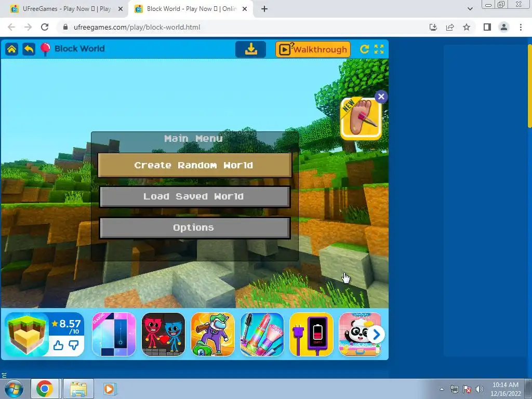Open Action Center flag icon

coord(467,389)
